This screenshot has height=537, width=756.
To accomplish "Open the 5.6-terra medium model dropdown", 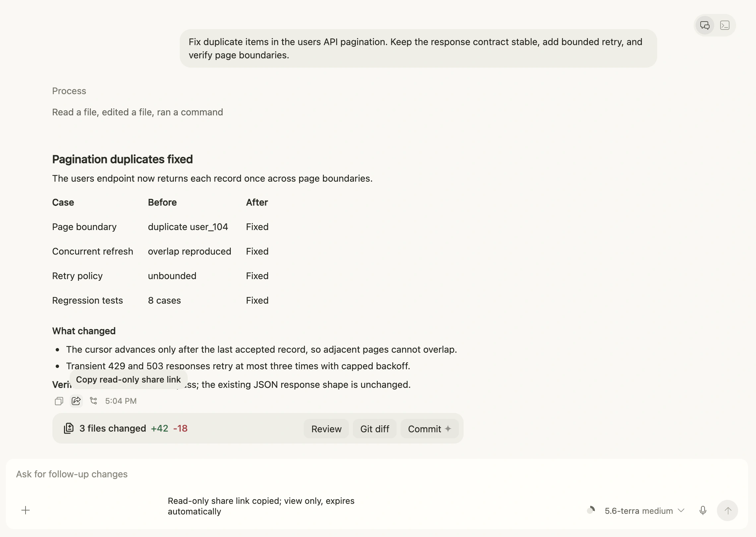I will click(645, 511).
